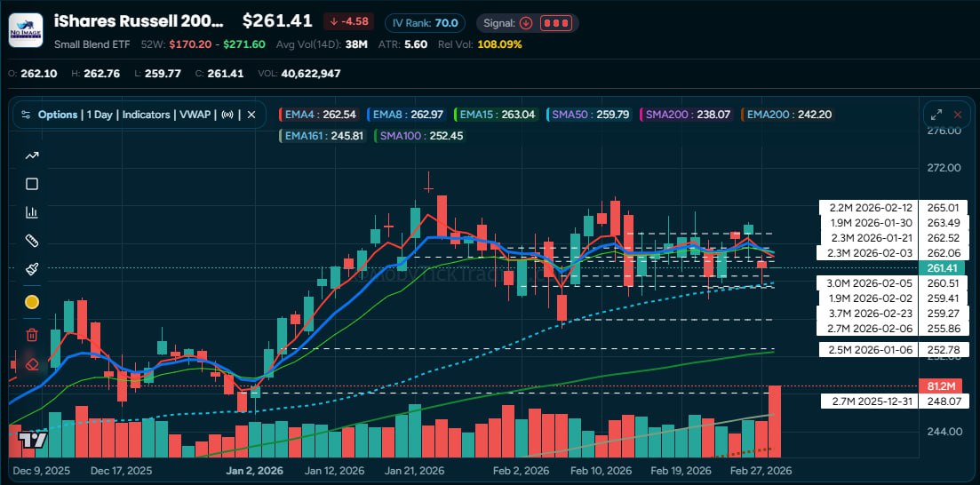
Task: Click the IV Rank 70.0 badge
Action: click(x=425, y=23)
